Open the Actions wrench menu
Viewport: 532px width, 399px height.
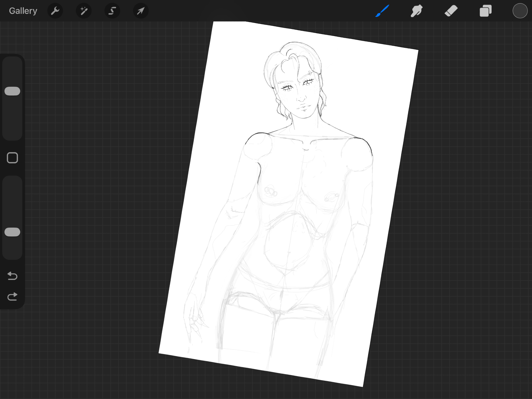point(55,11)
